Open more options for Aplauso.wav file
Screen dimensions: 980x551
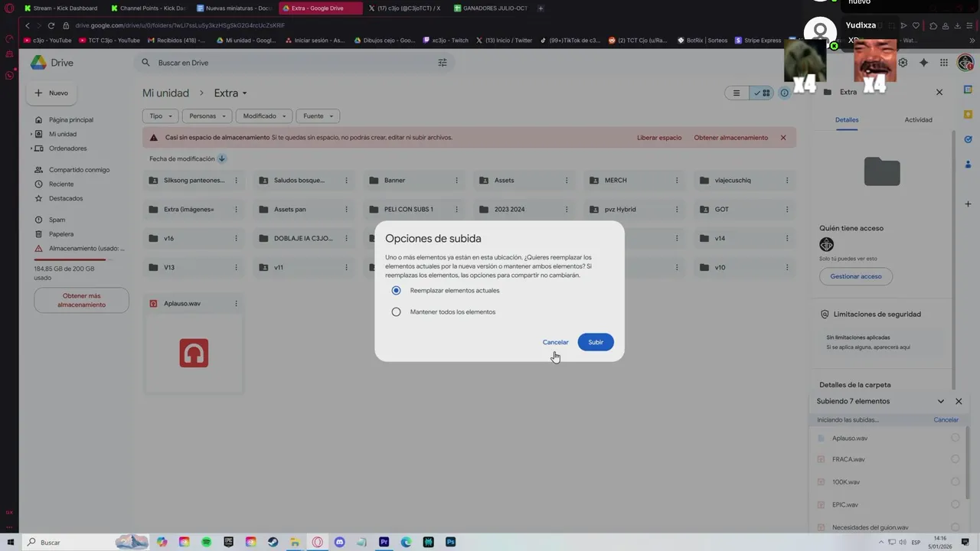[x=236, y=304]
